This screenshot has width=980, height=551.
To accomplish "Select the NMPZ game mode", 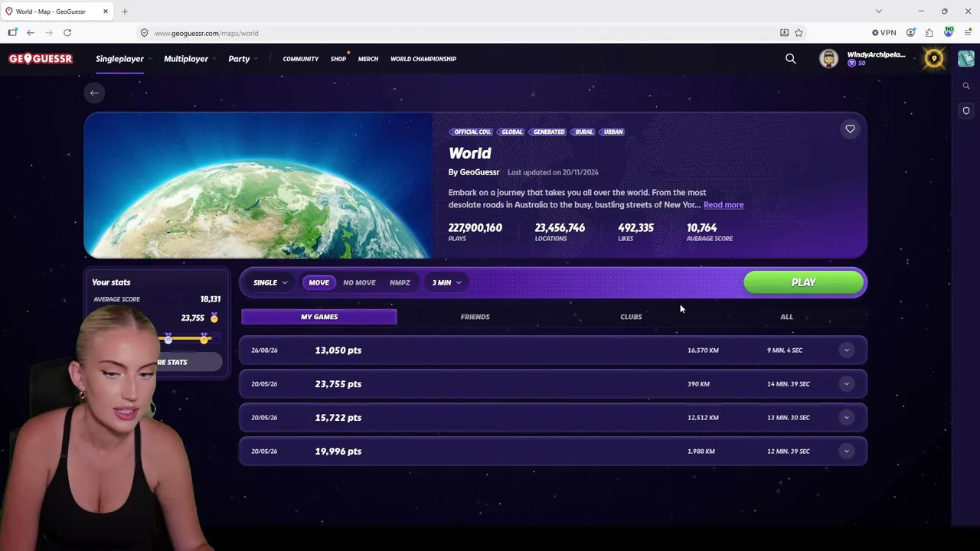I will (x=400, y=282).
